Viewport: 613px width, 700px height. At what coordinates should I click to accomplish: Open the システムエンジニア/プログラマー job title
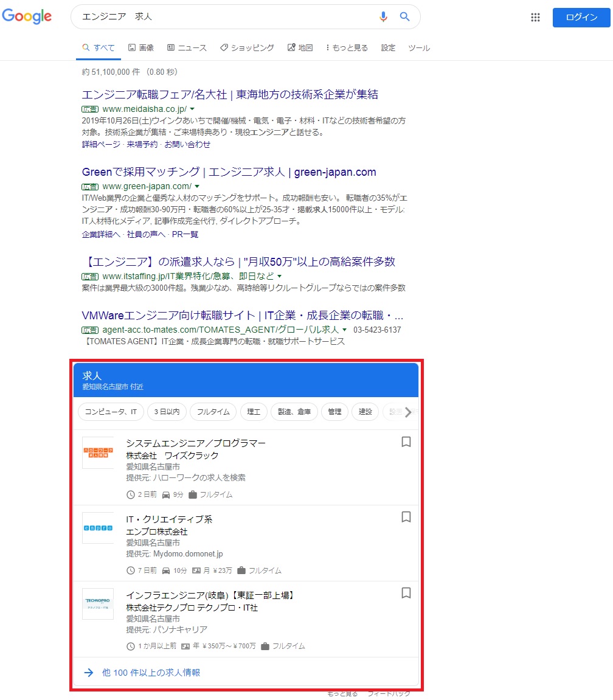[x=196, y=443]
